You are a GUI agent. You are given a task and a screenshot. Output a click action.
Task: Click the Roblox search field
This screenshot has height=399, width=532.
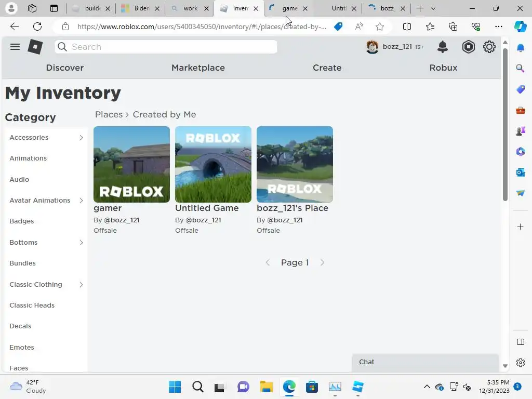coord(166,47)
